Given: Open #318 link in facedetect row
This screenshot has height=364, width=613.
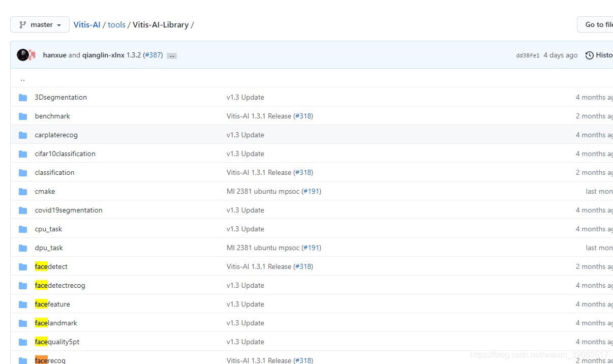Looking at the screenshot, I should click(x=303, y=266).
